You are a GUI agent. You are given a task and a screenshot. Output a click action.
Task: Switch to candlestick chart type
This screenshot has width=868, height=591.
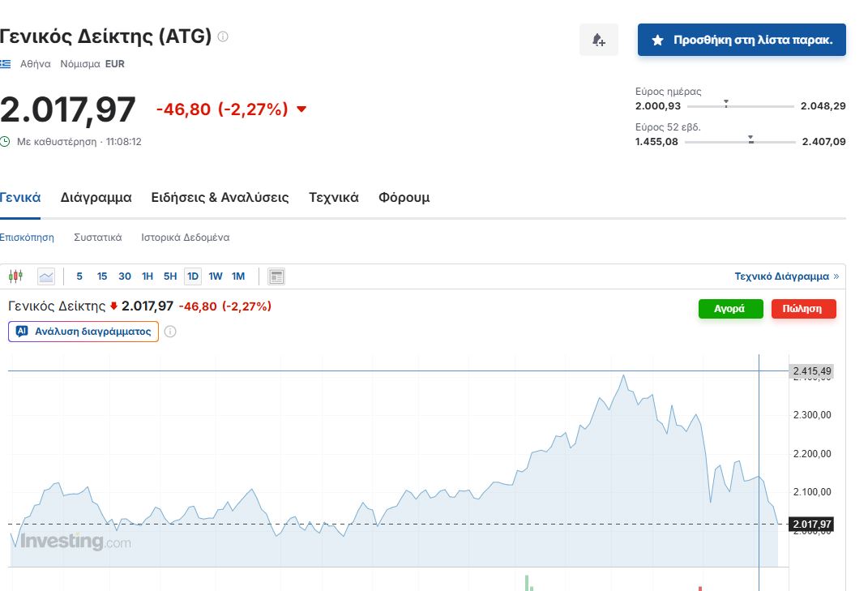[x=15, y=276]
